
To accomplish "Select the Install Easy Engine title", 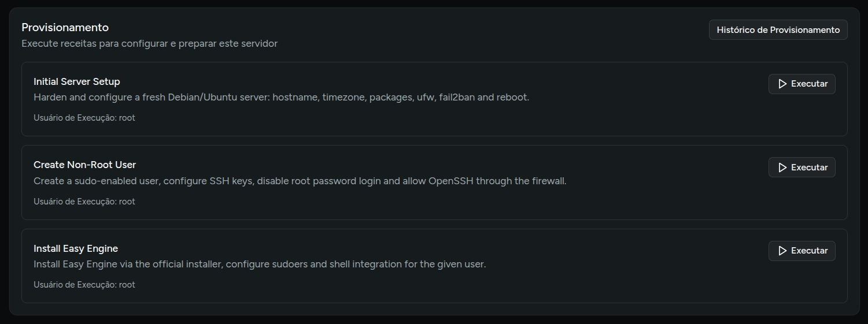I will point(76,248).
